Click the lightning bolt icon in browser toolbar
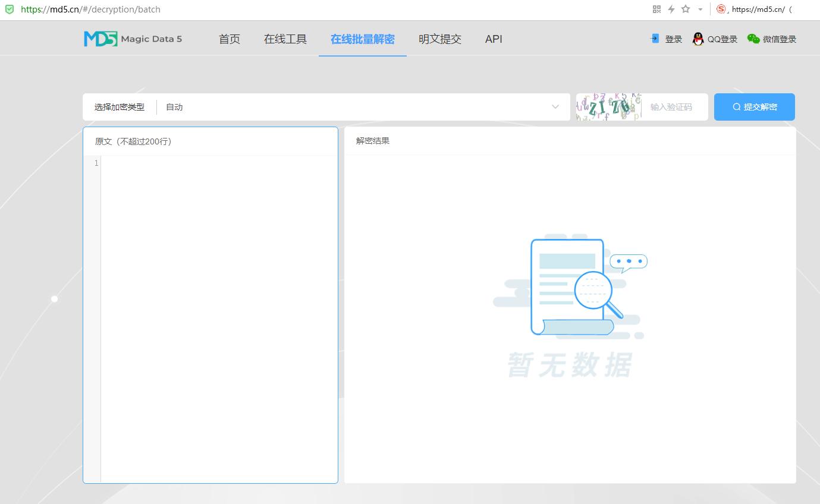The width and height of the screenshot is (820, 504). [x=671, y=9]
